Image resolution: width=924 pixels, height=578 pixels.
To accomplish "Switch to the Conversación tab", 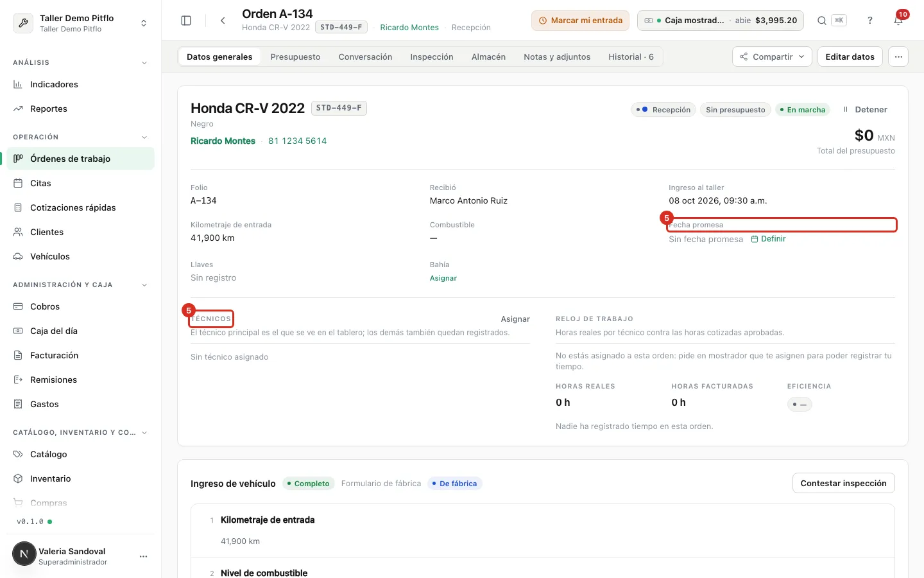I will point(365,57).
